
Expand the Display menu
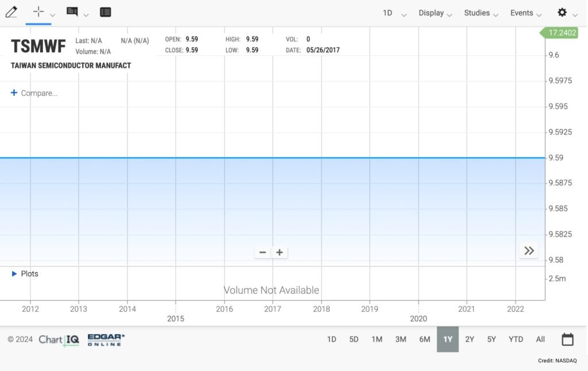435,13
